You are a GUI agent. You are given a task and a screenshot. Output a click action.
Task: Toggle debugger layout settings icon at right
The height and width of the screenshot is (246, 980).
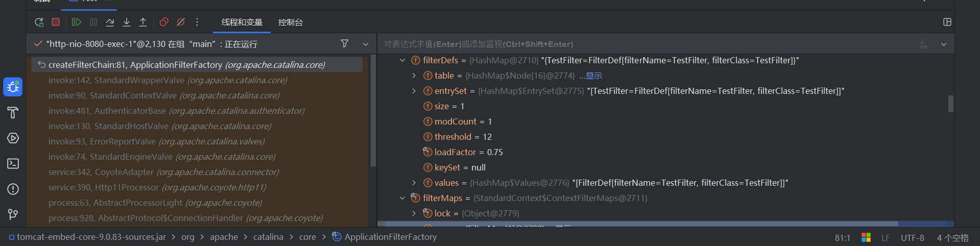[x=947, y=22]
